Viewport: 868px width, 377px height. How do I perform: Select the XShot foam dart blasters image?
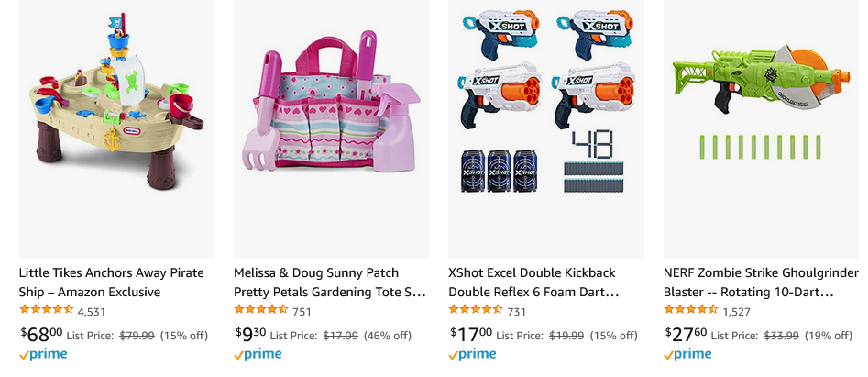(546, 128)
